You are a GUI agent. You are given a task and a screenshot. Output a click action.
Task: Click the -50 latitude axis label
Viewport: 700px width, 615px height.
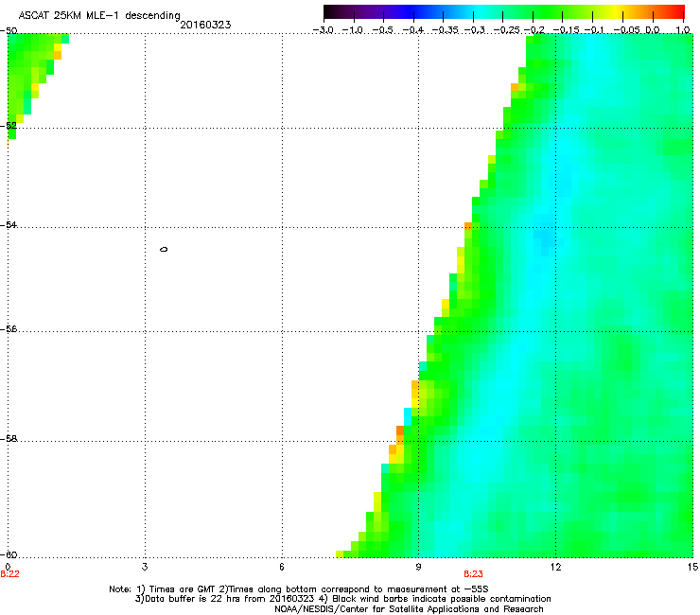point(9,31)
